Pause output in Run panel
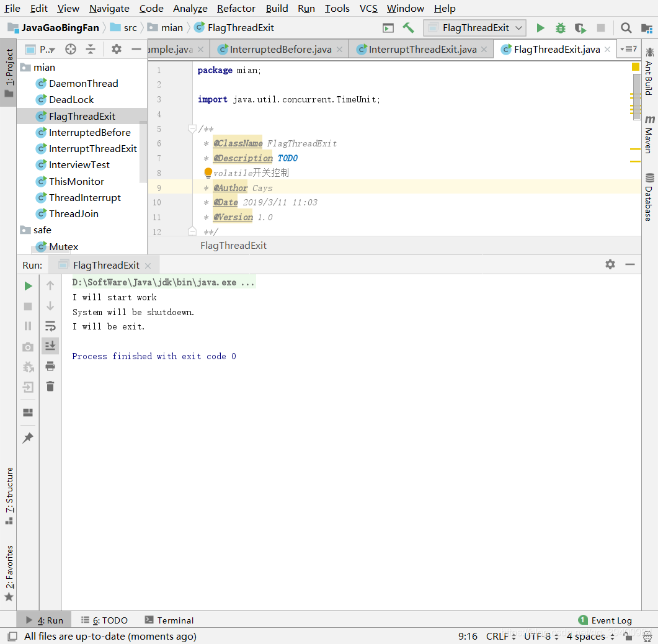Image resolution: width=658 pixels, height=644 pixels. tap(28, 326)
